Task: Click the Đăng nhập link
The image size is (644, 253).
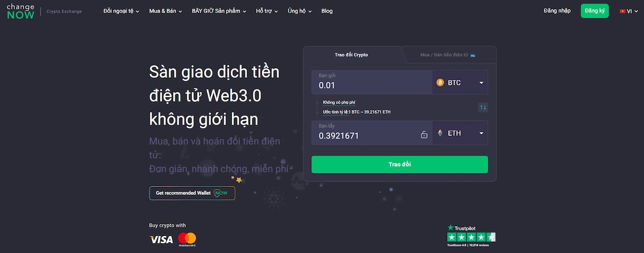Action: 556,11
